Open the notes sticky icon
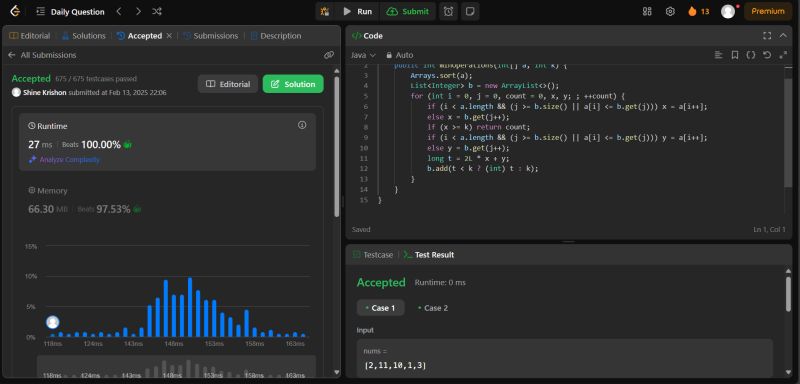This screenshot has width=800, height=384. pyautogui.click(x=470, y=11)
